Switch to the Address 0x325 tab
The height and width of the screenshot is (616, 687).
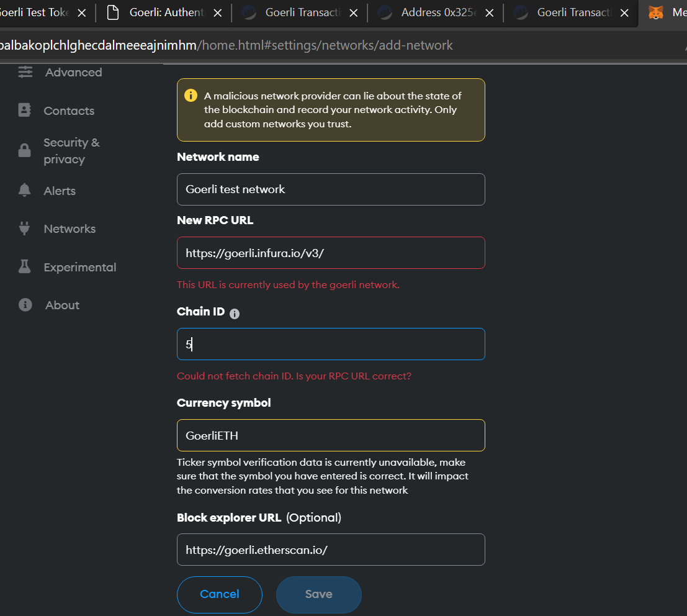click(439, 12)
